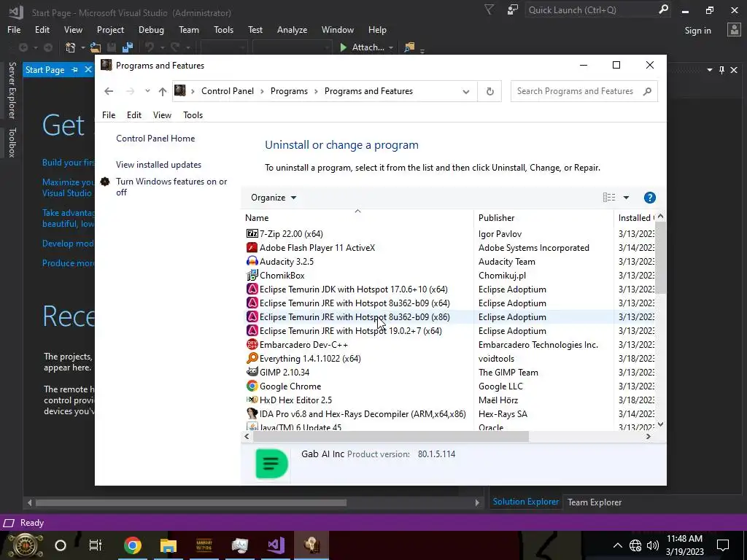
Task: Click the Start Page horizontal scrollbar
Action: coord(190,502)
